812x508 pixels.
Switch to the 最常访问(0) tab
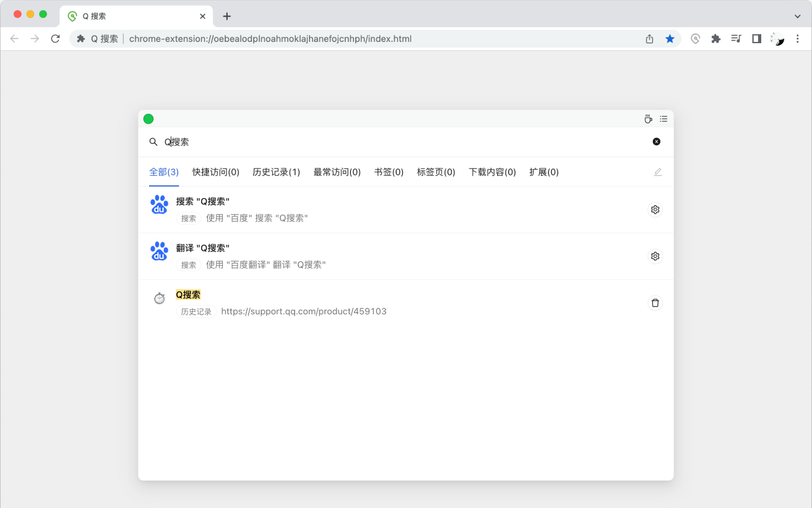[337, 172]
